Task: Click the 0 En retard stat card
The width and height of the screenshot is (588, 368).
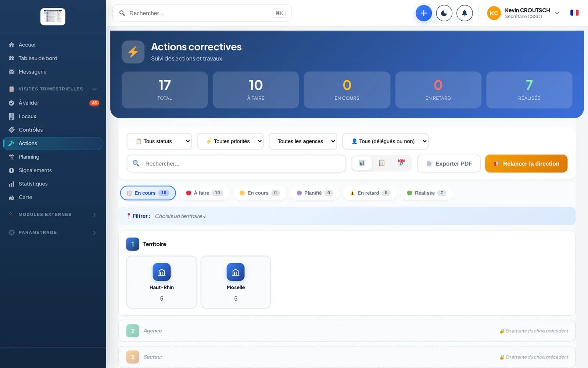Action: pos(438,90)
